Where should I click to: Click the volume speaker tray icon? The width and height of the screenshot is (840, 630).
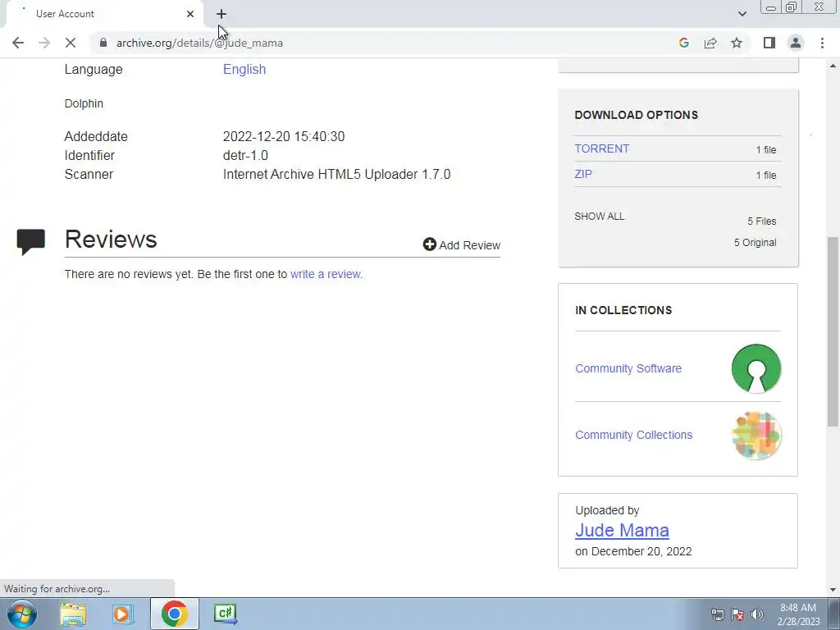tap(757, 614)
